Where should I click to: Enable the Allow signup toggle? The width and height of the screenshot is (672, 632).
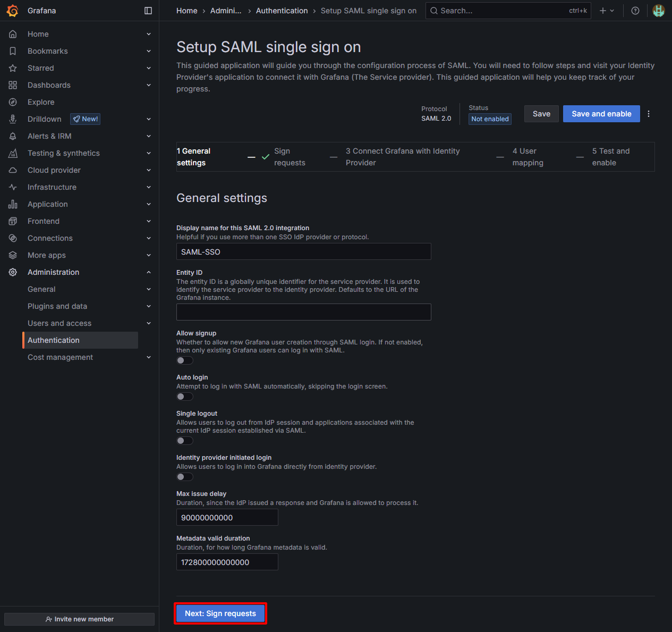click(185, 360)
